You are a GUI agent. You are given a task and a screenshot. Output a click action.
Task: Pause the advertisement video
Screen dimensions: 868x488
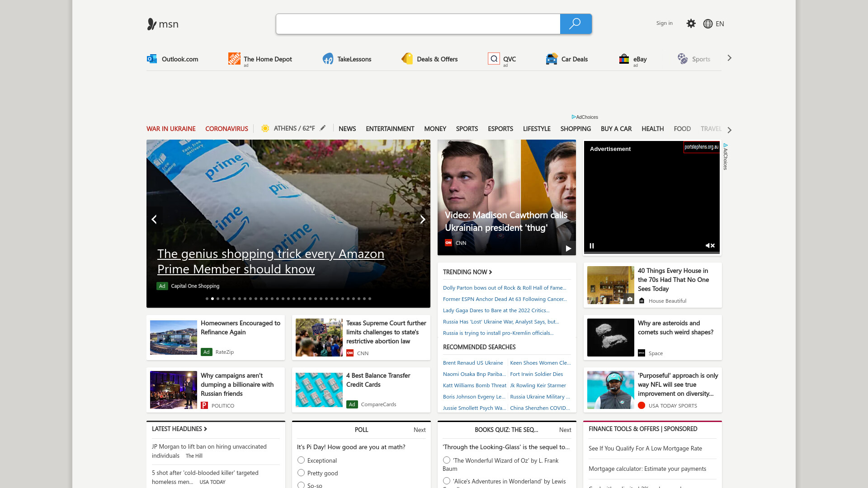[x=592, y=246]
